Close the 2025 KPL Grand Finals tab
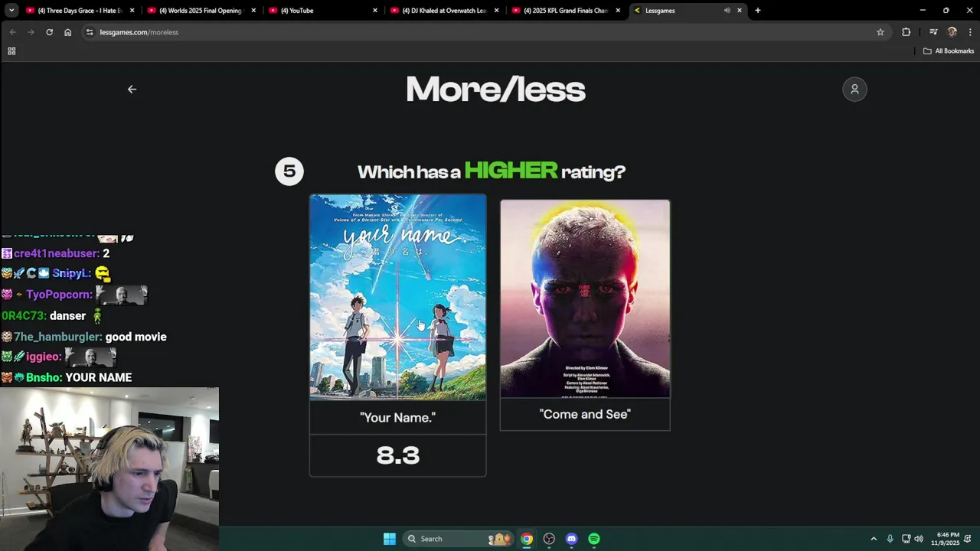 point(618,11)
